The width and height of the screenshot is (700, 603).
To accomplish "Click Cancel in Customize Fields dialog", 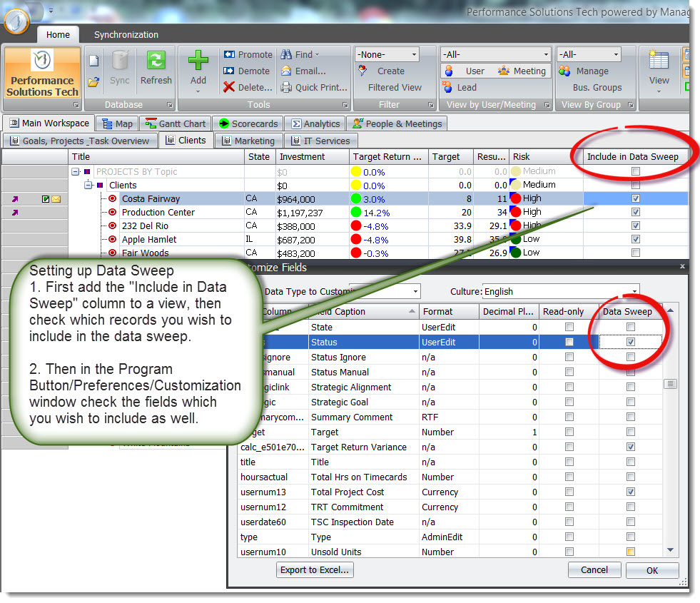I will tap(594, 570).
